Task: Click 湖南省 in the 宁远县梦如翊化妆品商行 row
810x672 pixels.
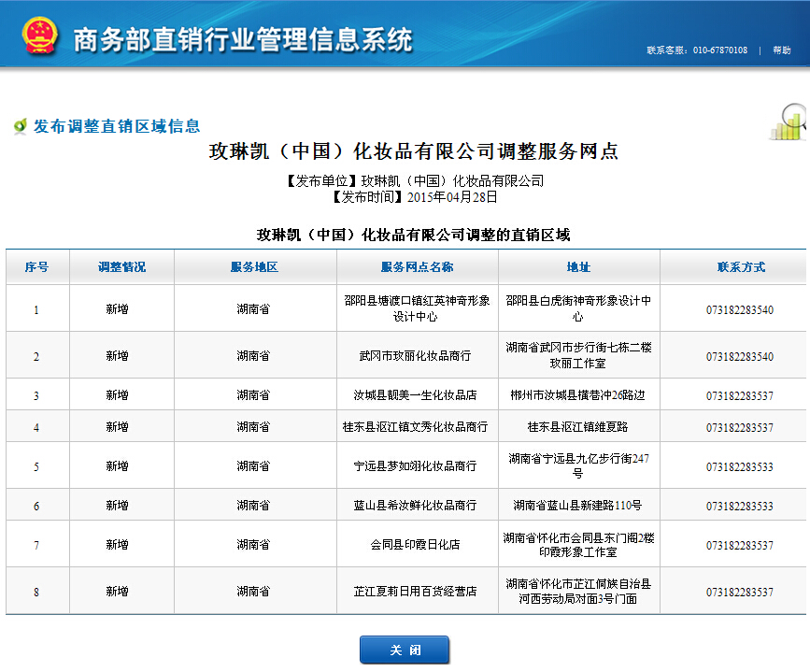Action: point(253,465)
